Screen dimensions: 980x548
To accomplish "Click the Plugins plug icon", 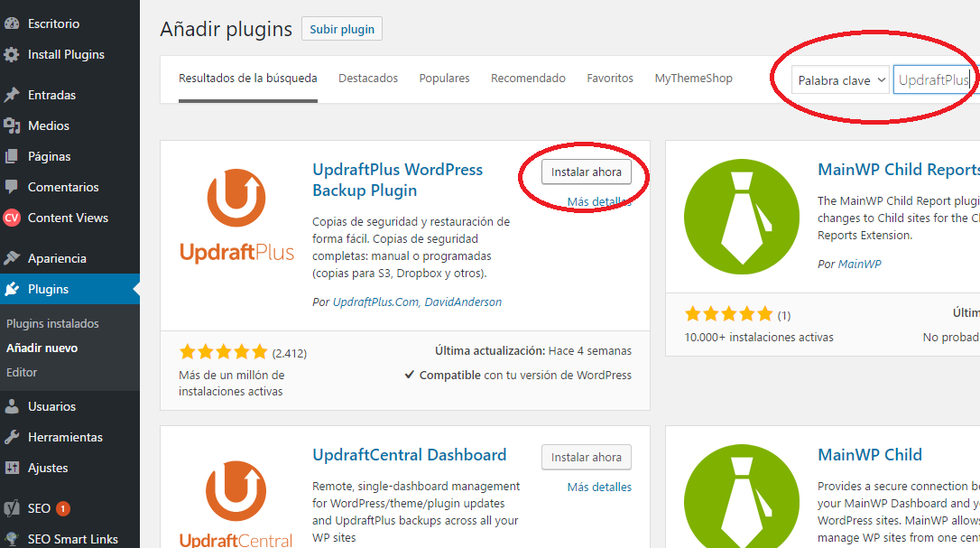I will [11, 289].
